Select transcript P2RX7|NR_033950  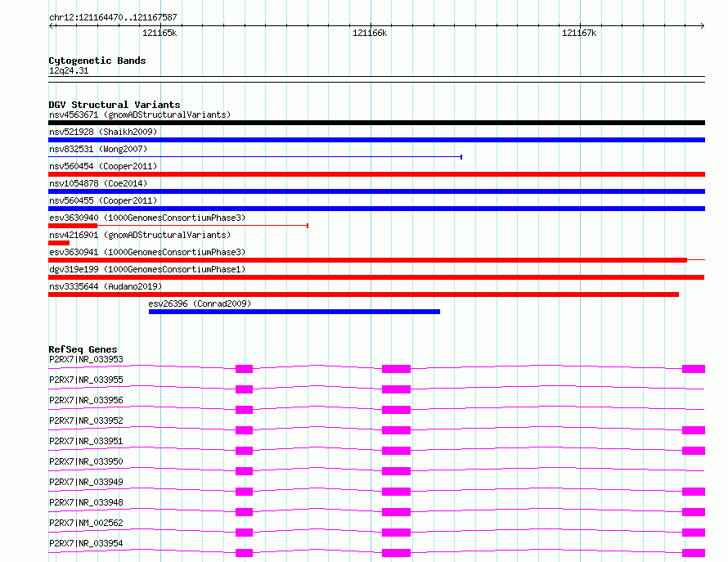(x=86, y=461)
